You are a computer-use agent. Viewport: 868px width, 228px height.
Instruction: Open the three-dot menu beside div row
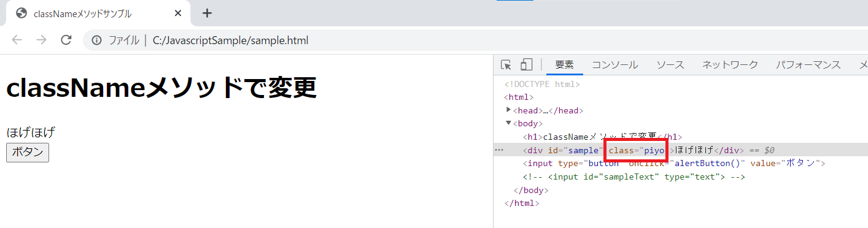499,150
